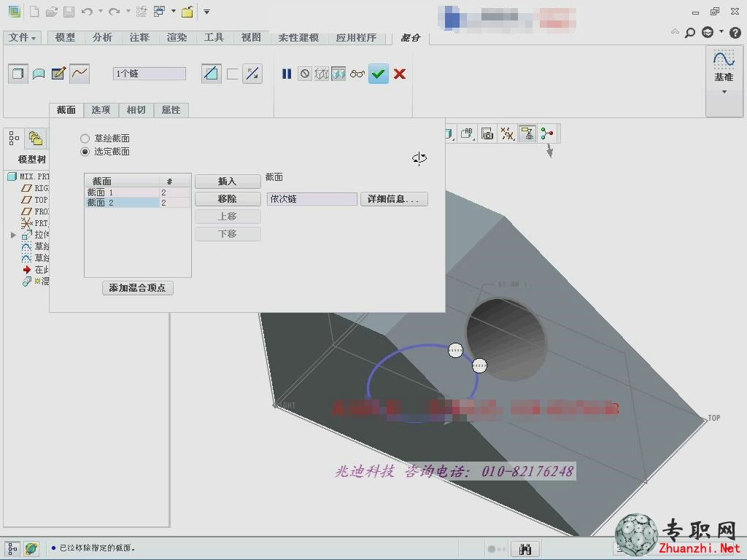
Task: Click the 添加混合顶点 button
Action: [137, 288]
